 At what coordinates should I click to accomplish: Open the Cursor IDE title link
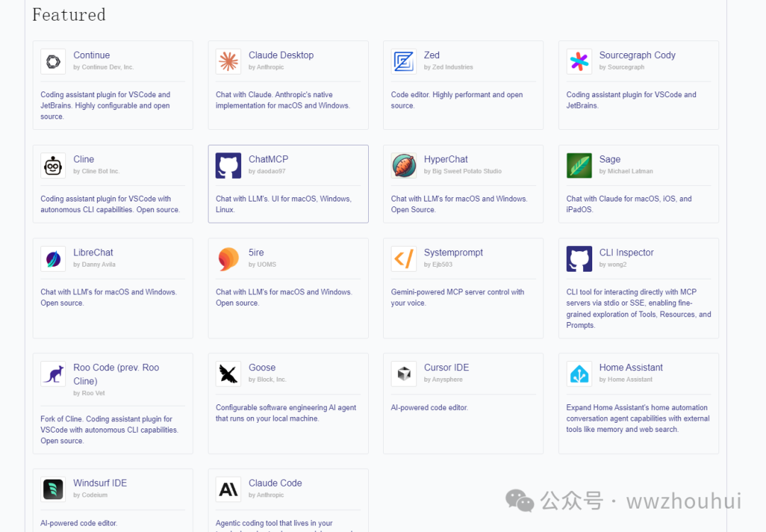coord(446,367)
